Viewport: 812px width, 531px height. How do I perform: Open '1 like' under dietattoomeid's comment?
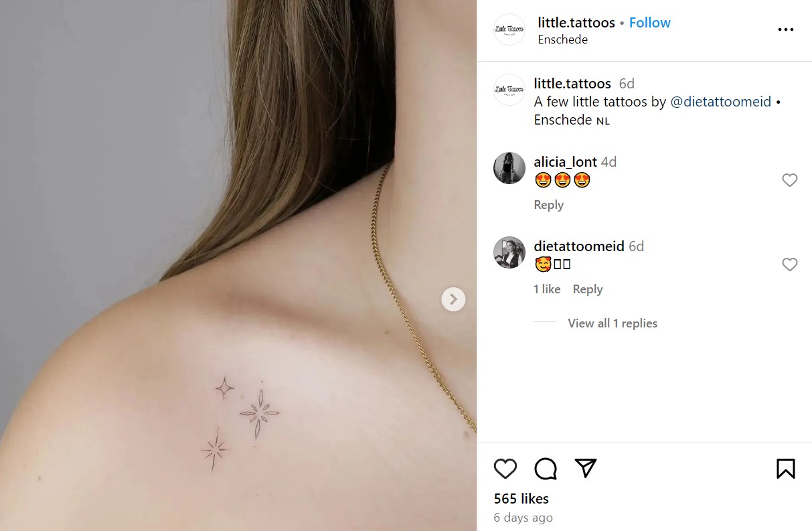(547, 289)
